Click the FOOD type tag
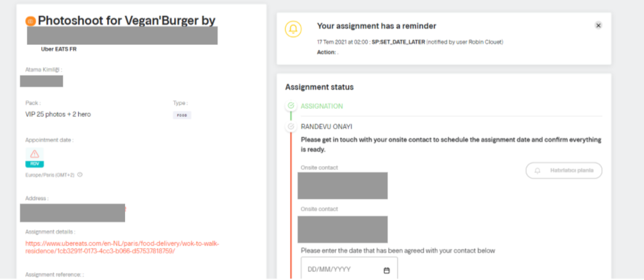This screenshot has width=644, height=280. (x=182, y=115)
